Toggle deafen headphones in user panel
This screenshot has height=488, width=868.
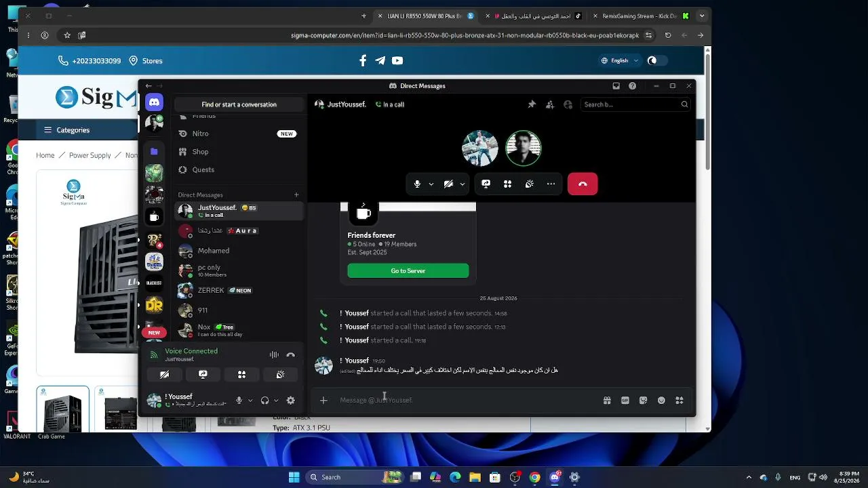264,401
